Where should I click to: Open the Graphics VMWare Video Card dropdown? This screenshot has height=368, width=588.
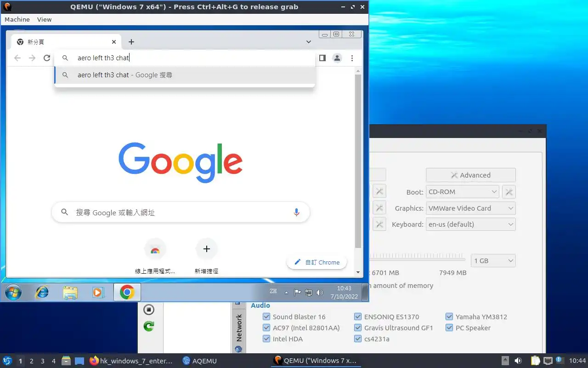pos(471,208)
